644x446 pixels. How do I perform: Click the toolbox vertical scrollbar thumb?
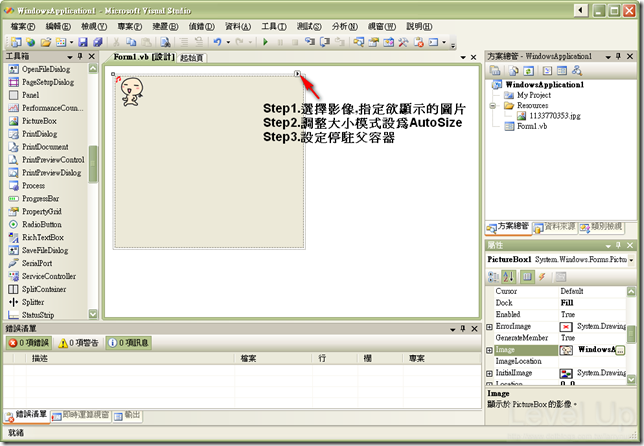tap(93, 163)
